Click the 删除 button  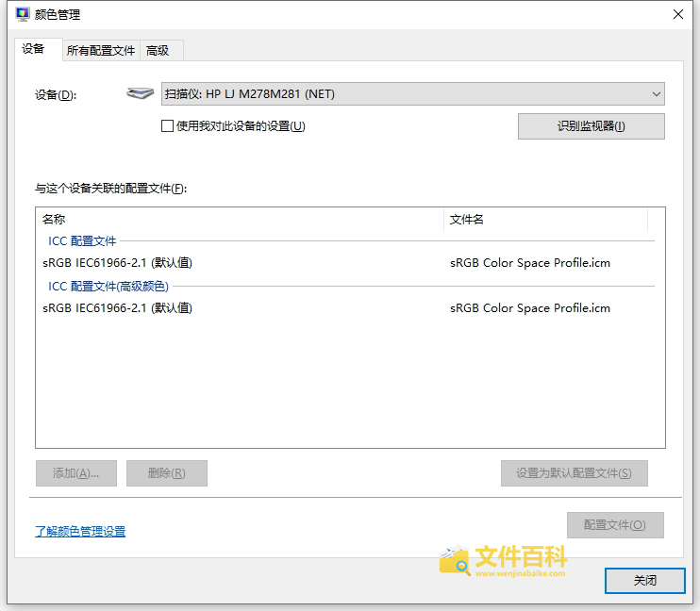point(166,473)
